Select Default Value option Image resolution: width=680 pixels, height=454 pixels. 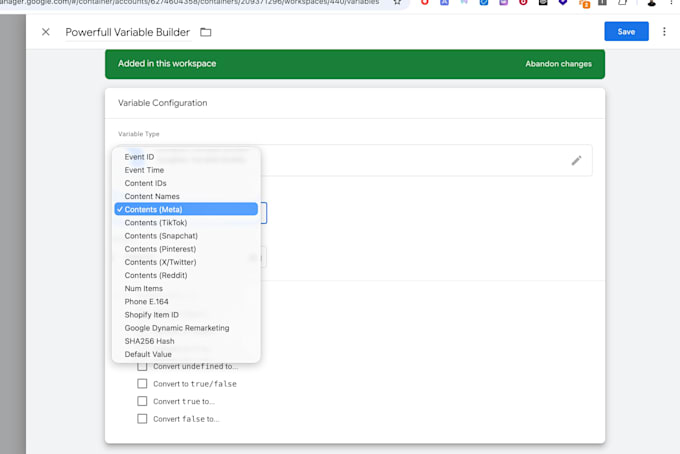point(186,354)
